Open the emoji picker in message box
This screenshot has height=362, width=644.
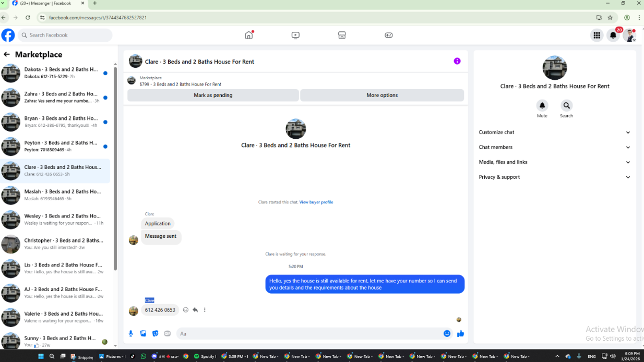tap(447, 333)
